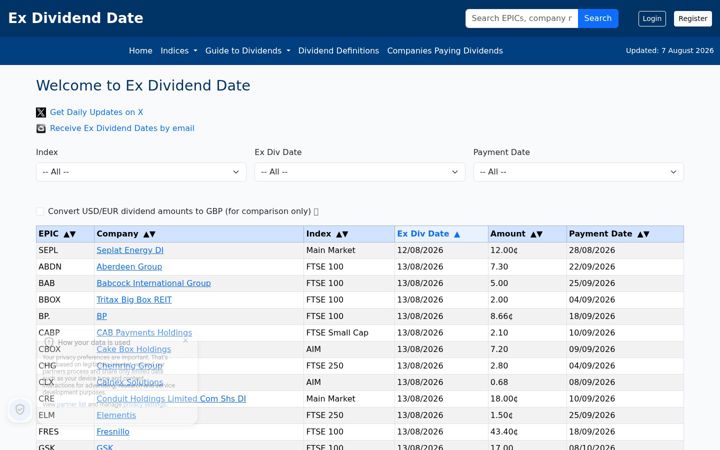Image resolution: width=720 pixels, height=450 pixels.
Task: Open the Index filter dropdown
Action: 141,172
